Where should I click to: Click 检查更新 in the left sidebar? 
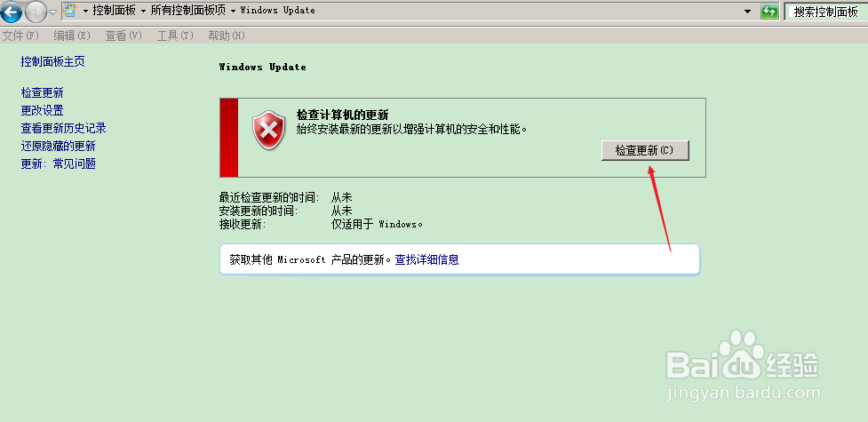42,92
